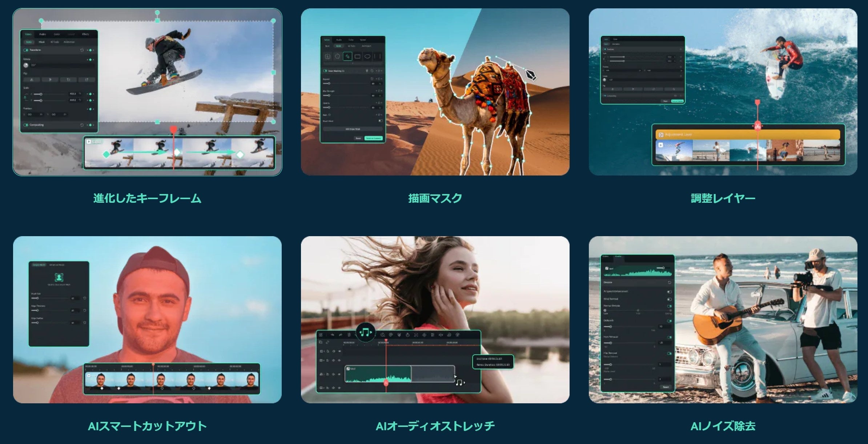The width and height of the screenshot is (868, 444).
Task: Click the green Save as Custom button
Action: click(374, 138)
